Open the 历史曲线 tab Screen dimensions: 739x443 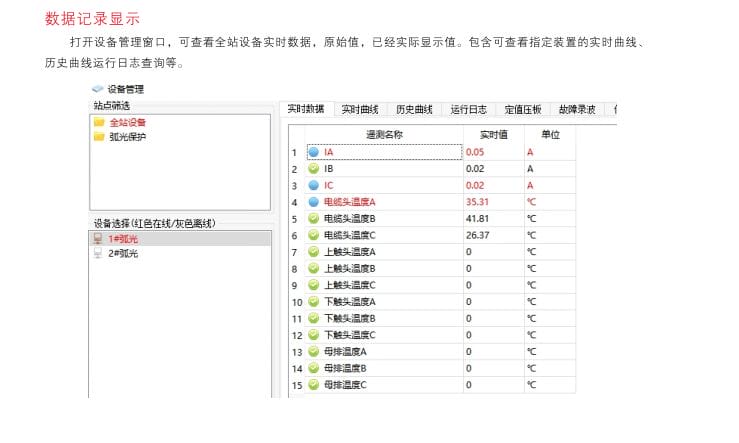click(414, 109)
